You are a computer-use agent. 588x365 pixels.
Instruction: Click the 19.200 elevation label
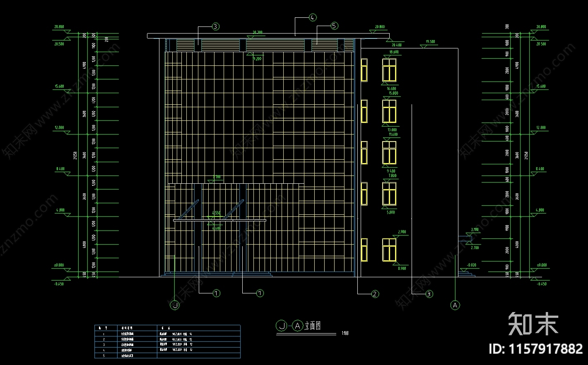coord(257,58)
